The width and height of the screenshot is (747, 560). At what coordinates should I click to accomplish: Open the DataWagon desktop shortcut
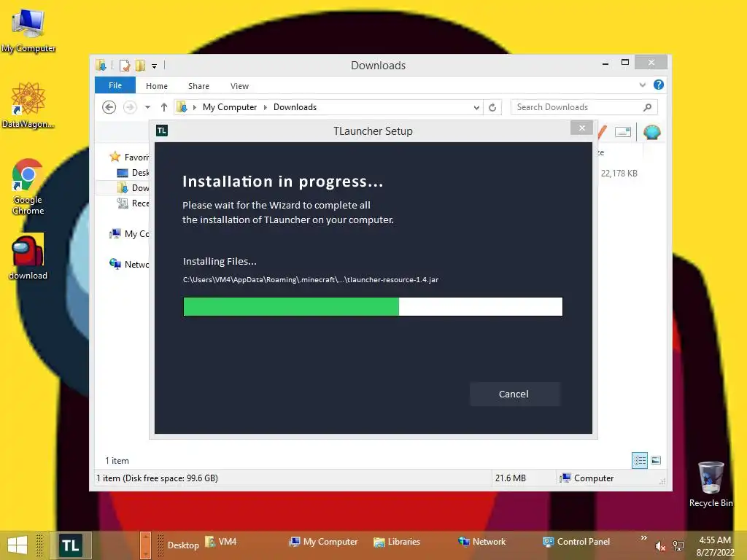click(28, 105)
